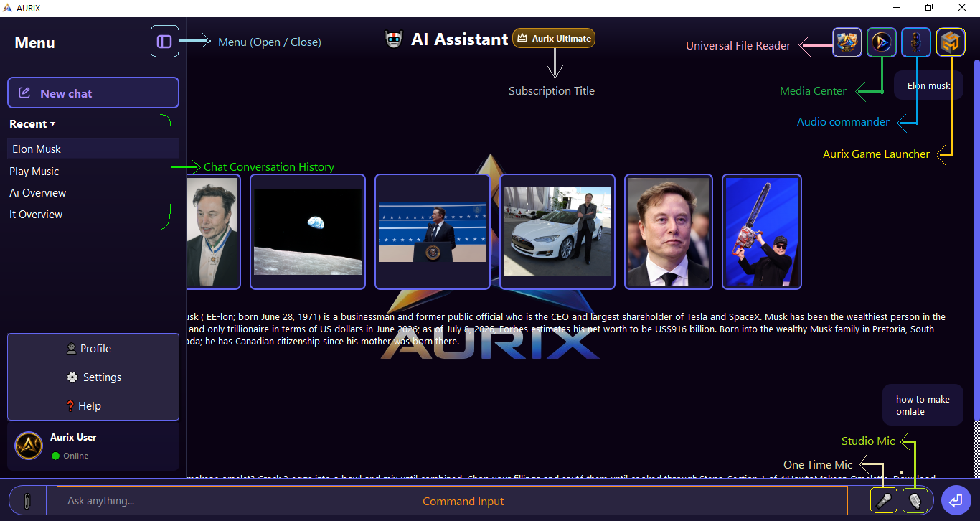Activate the One Time Mic icon
The height and width of the screenshot is (521, 980).
pyautogui.click(x=884, y=500)
